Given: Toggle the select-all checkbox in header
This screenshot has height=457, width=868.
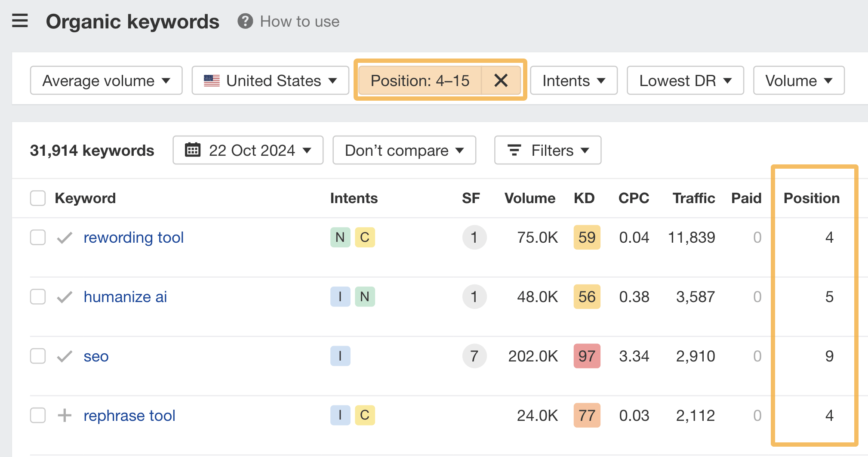Looking at the screenshot, I should coord(38,198).
